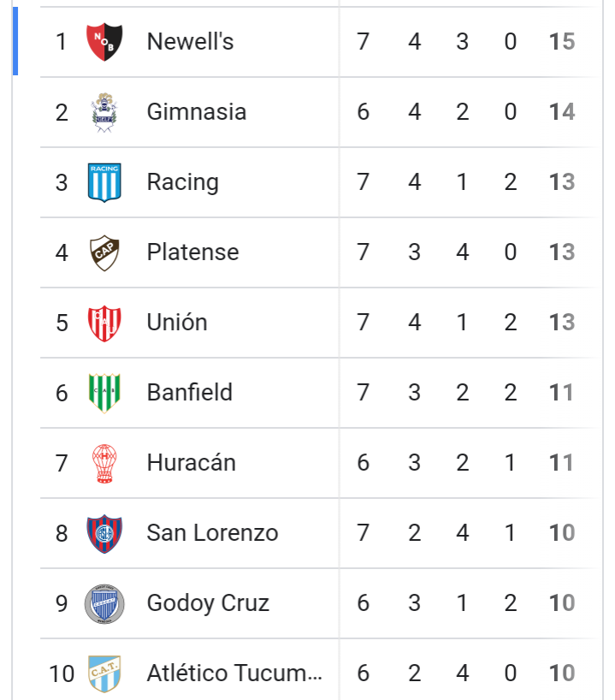This screenshot has height=700, width=615.
Task: Click the Huracán balloon crest
Action: click(x=104, y=464)
